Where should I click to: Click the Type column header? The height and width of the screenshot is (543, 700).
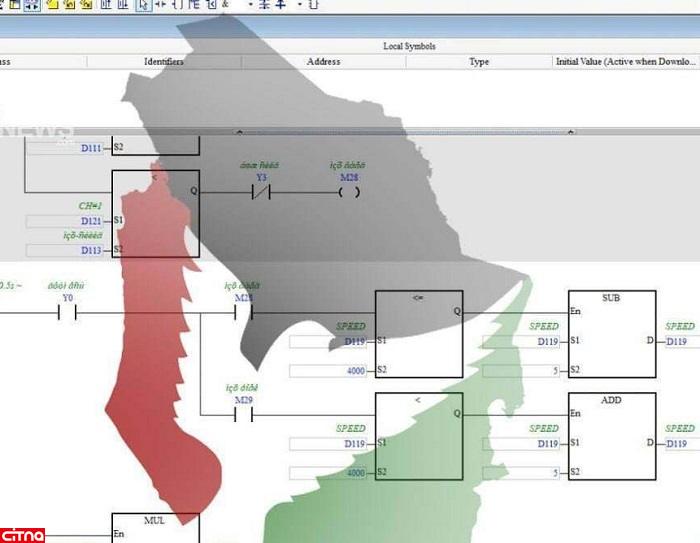[479, 62]
